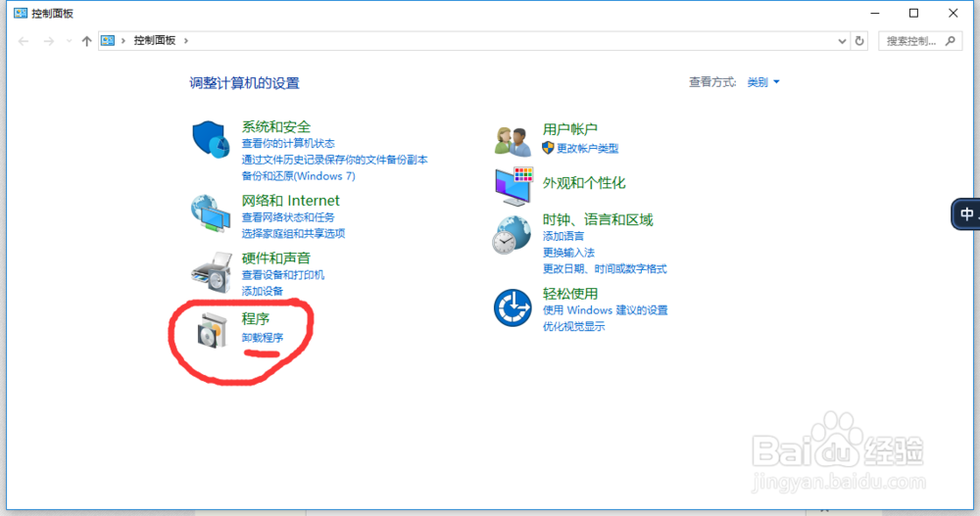Viewport: 980px width, 516px height.
Task: Open 外观和个性化 category heading
Action: pos(584,183)
